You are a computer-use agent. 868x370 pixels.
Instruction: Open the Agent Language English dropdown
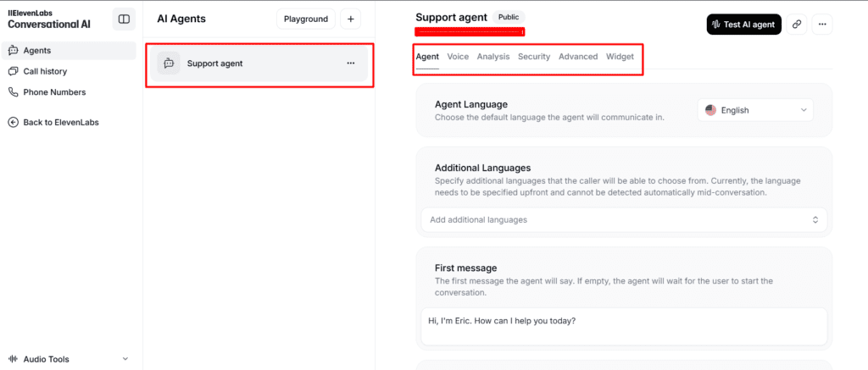tap(755, 110)
